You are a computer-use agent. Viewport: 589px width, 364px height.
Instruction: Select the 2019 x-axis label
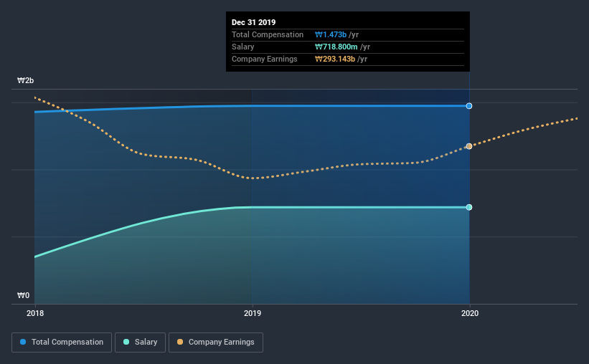253,313
